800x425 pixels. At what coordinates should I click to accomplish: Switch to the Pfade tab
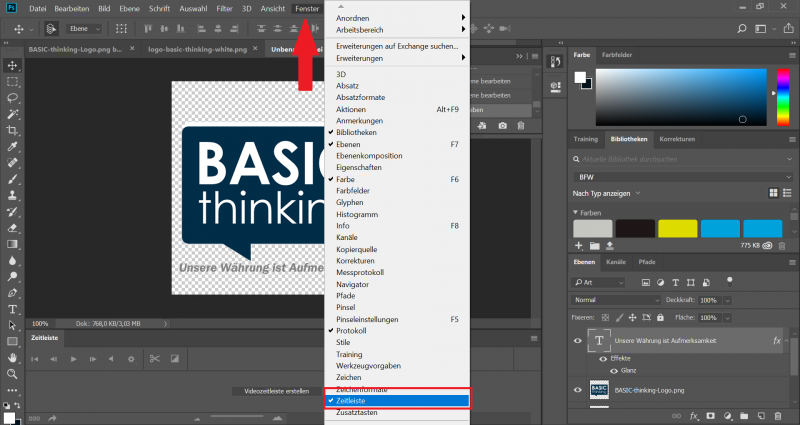647,262
